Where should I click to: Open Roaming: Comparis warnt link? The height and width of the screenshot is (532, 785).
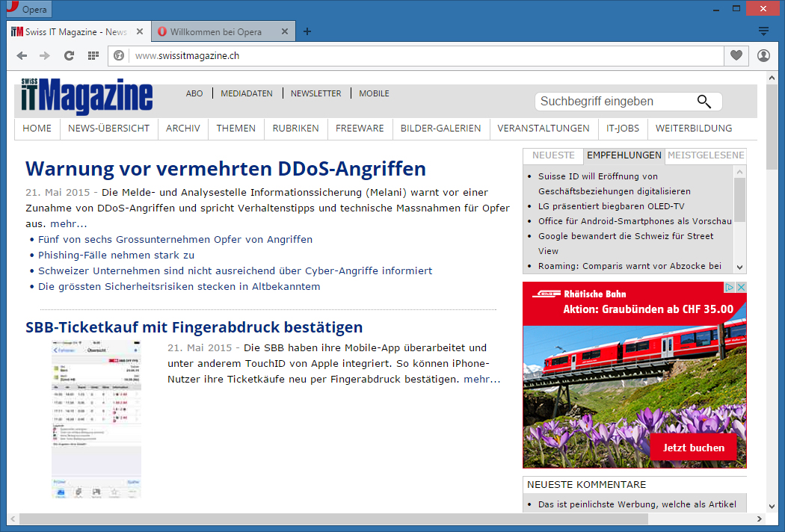629,266
